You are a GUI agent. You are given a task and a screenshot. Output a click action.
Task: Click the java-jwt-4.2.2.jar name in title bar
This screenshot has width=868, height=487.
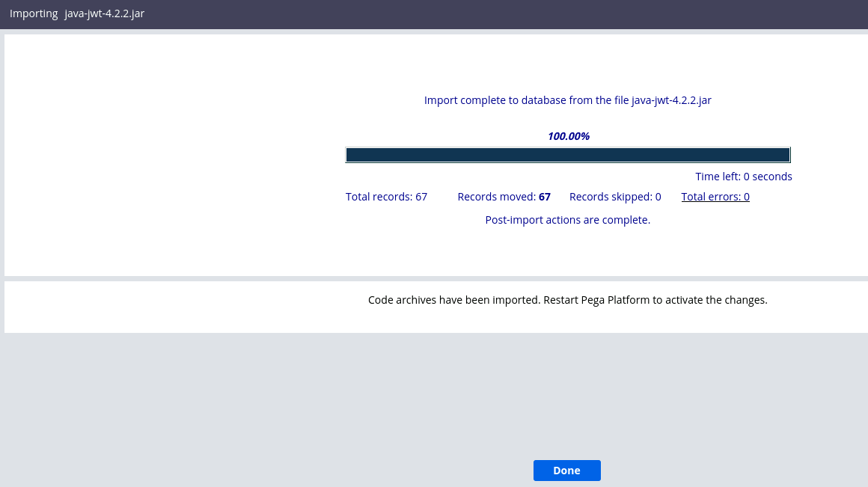point(104,13)
